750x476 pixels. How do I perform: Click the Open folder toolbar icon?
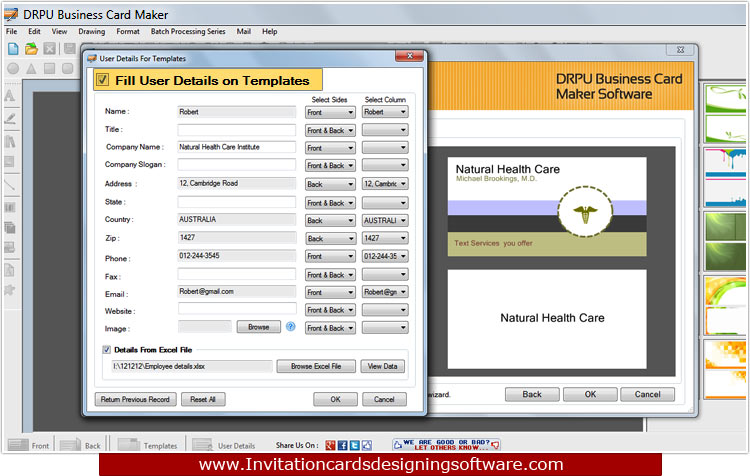(31, 48)
